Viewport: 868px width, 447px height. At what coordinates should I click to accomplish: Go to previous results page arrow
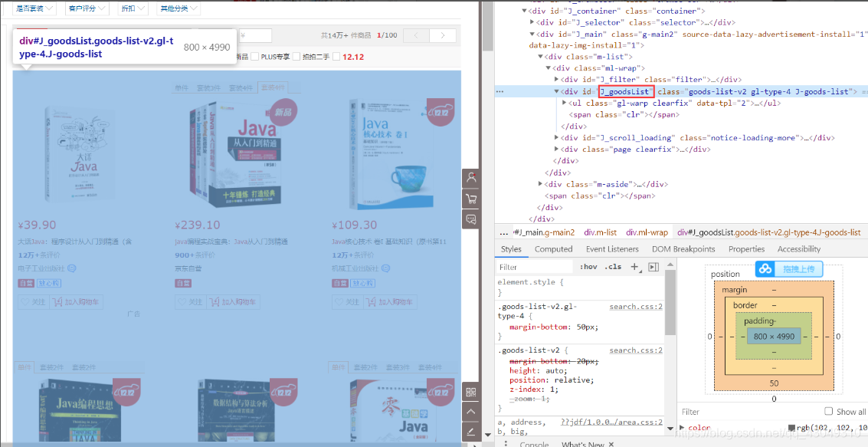(416, 35)
